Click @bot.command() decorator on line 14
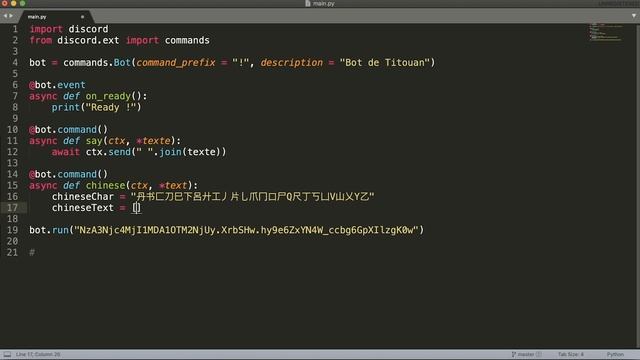The width and height of the screenshot is (640, 360). pyautogui.click(x=68, y=174)
